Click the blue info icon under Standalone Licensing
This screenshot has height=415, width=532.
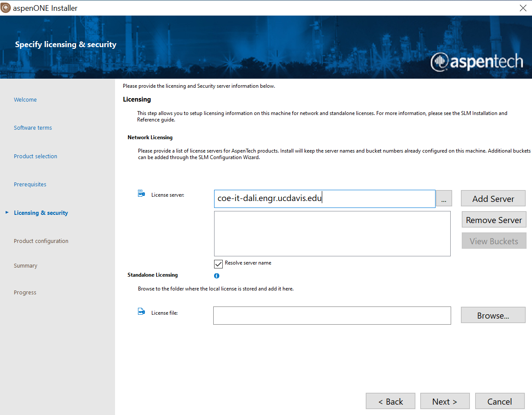217,275
